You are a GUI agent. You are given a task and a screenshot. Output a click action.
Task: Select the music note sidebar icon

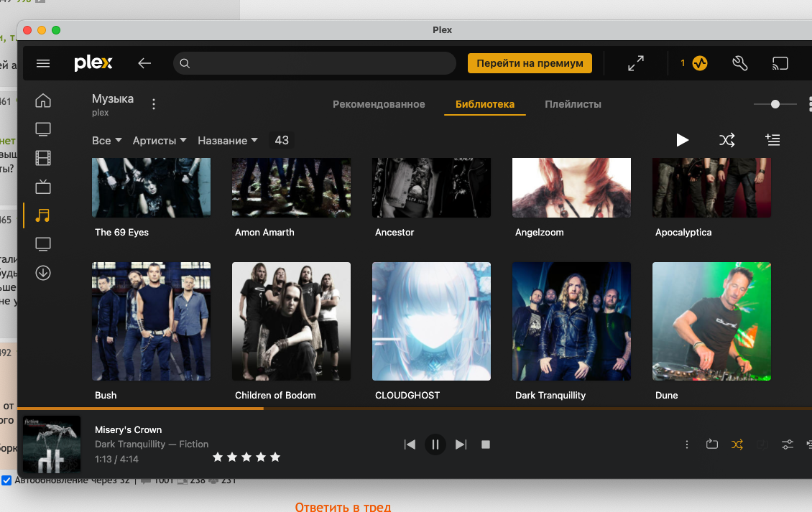pyautogui.click(x=43, y=215)
